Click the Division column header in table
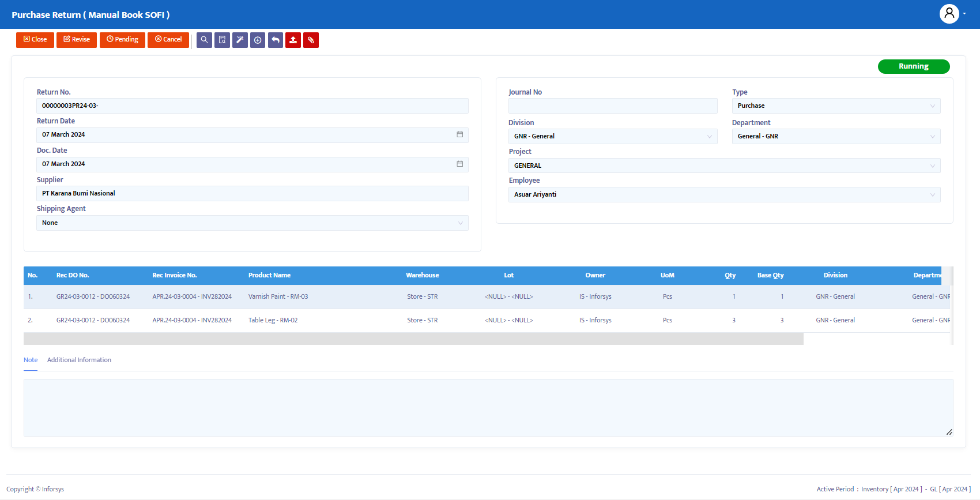Viewport: 980px width, 500px height. (x=835, y=275)
